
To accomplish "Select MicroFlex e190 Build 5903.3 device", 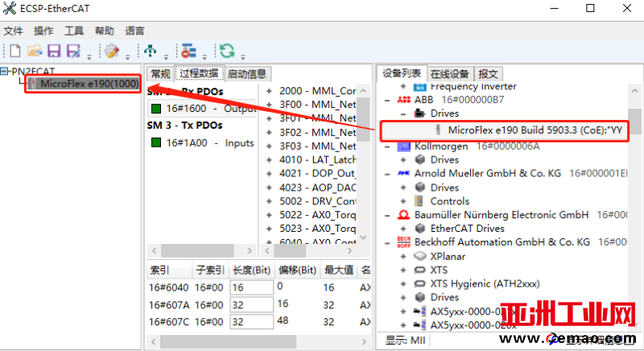I will [x=535, y=130].
